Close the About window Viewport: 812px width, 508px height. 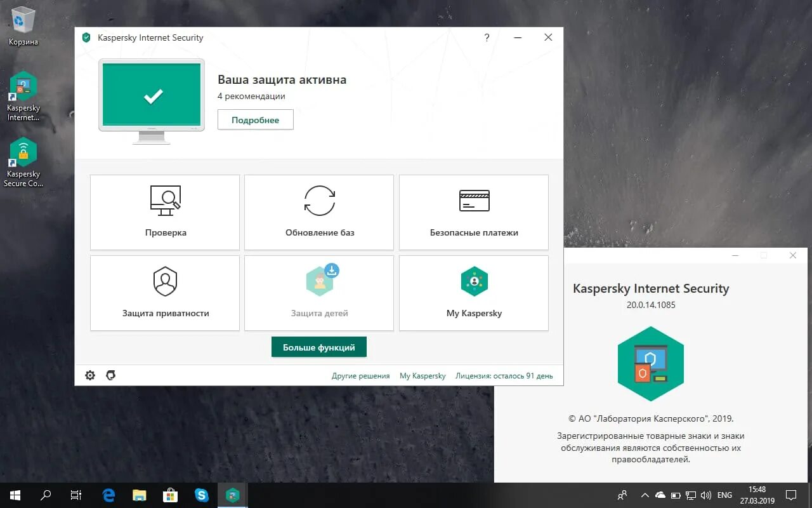tap(793, 255)
